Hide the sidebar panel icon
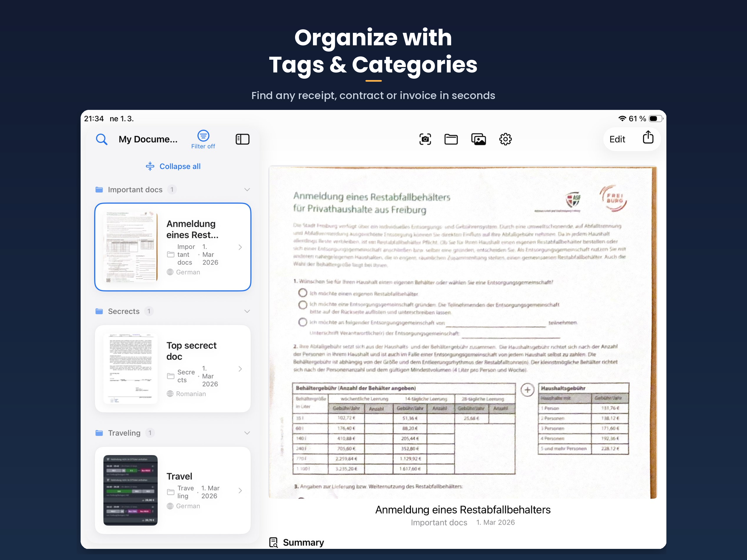This screenshot has width=747, height=560. (x=242, y=139)
